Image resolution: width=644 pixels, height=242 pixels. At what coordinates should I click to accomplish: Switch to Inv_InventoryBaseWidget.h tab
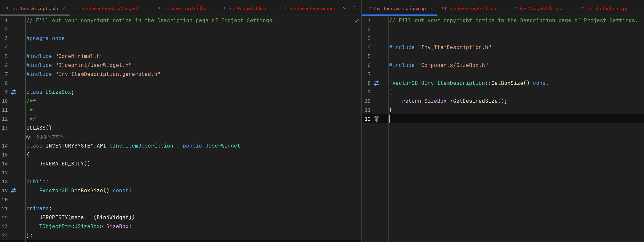coord(110,9)
